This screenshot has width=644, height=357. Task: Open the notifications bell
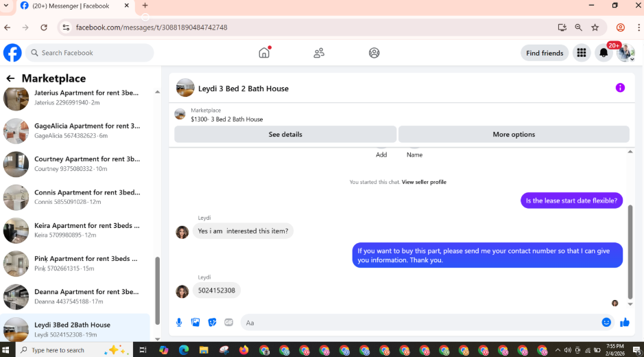point(604,53)
